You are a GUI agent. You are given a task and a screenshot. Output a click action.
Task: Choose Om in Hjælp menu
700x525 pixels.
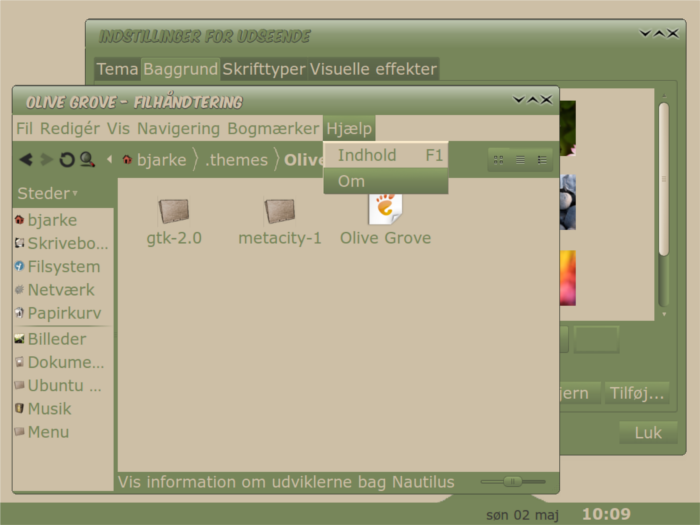(x=386, y=181)
